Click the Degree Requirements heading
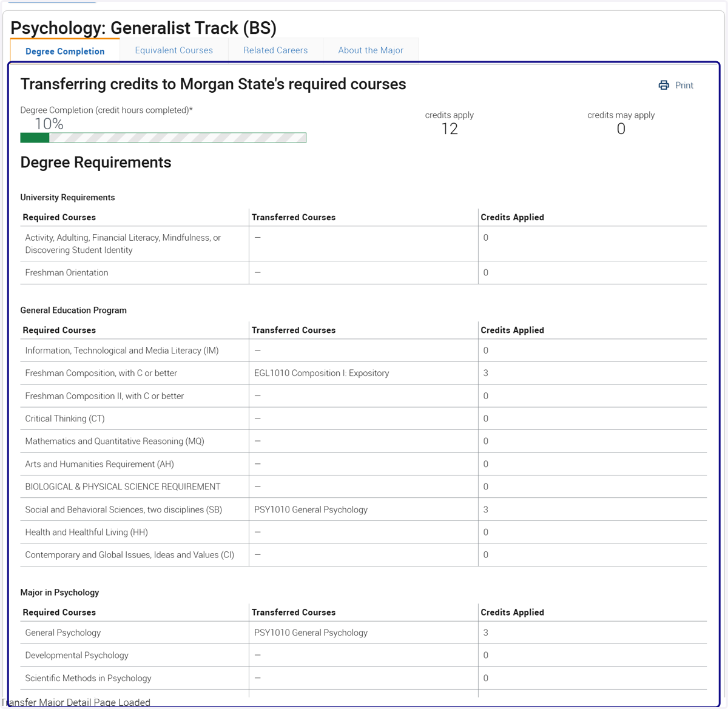 pyautogui.click(x=96, y=163)
